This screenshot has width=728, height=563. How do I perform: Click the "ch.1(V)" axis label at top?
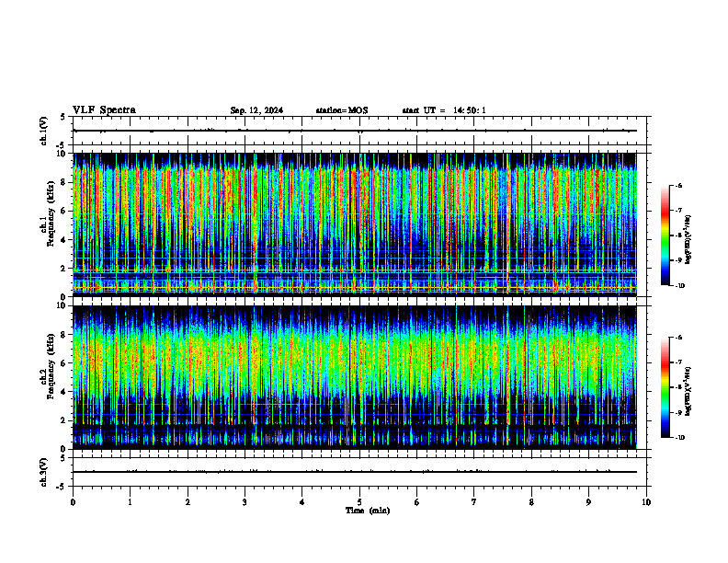44,131
